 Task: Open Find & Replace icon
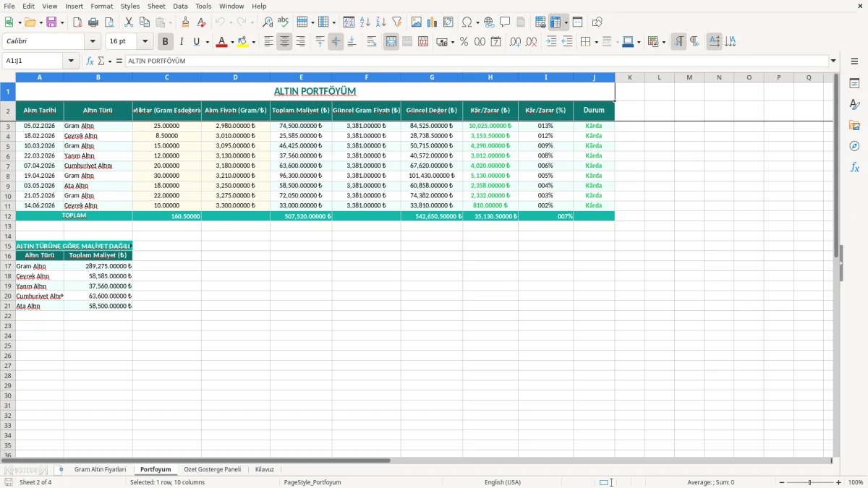click(x=268, y=22)
